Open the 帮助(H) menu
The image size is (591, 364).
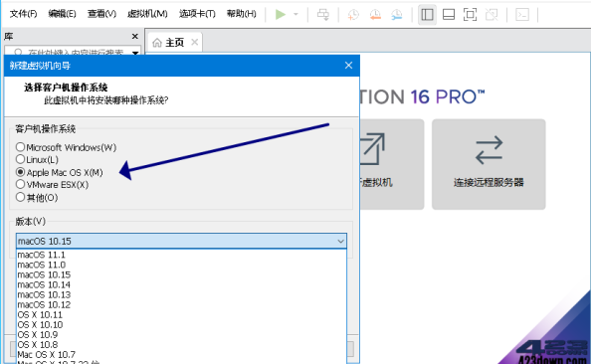point(241,14)
